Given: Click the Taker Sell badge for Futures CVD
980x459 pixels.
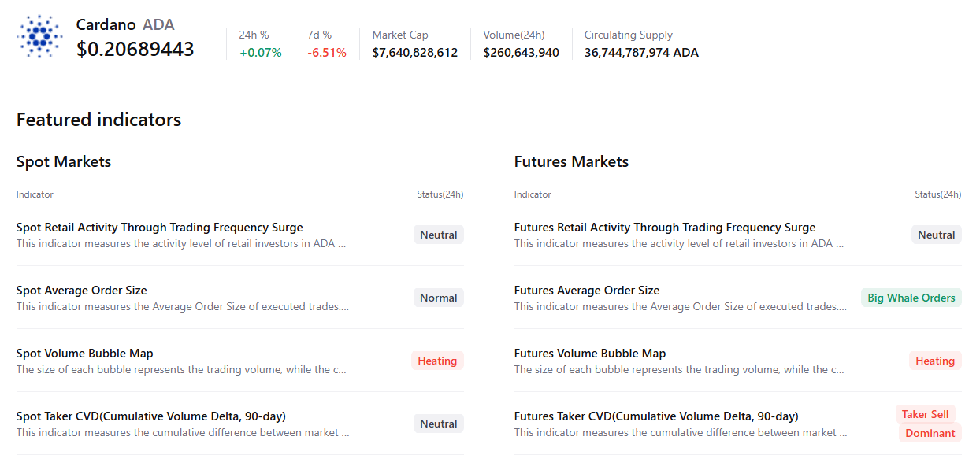Looking at the screenshot, I should pos(926,414).
